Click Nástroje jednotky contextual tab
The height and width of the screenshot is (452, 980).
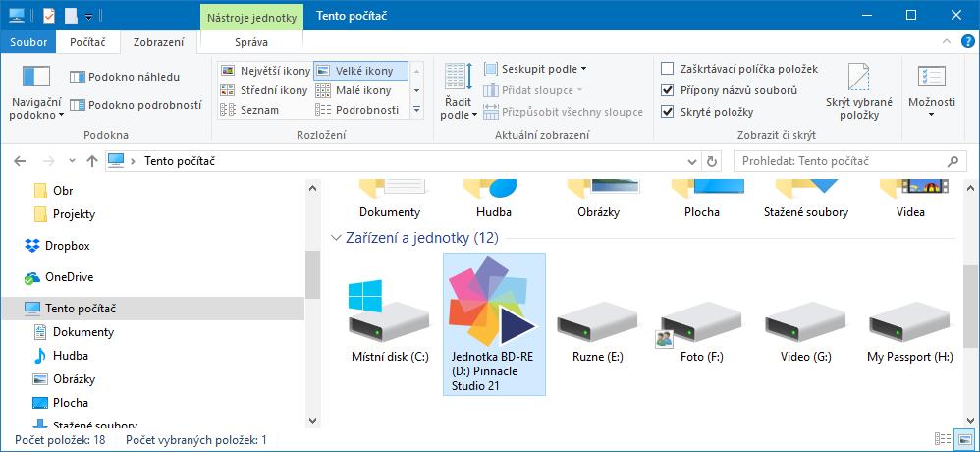[251, 17]
